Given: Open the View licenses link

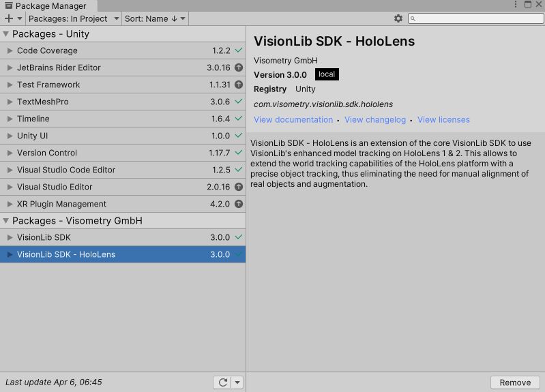Looking at the screenshot, I should point(443,120).
